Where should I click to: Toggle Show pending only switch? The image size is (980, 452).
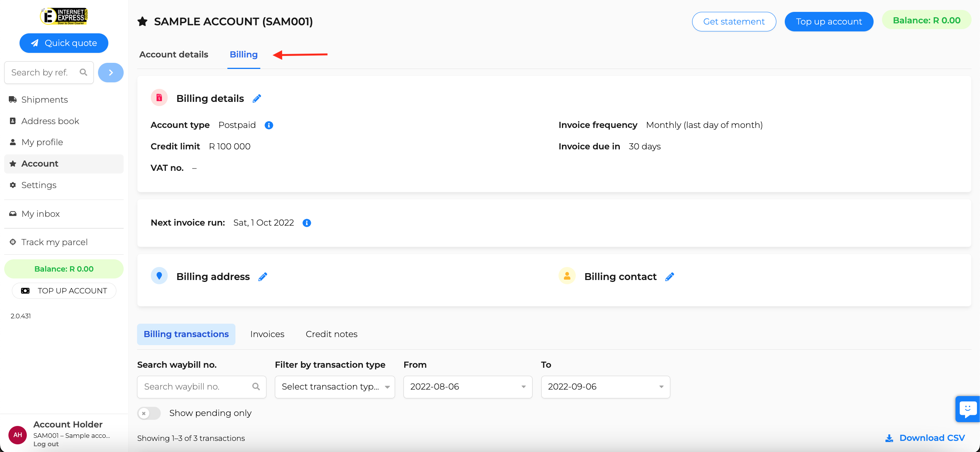tap(149, 413)
